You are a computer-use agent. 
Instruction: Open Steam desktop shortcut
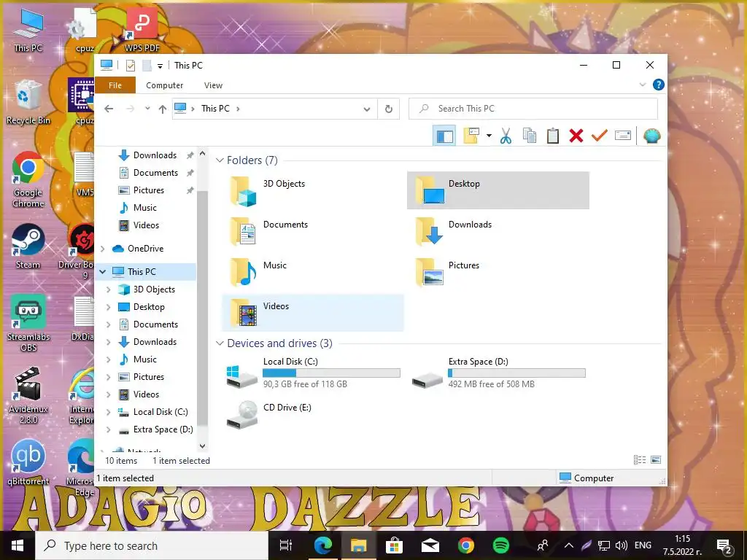point(28,246)
